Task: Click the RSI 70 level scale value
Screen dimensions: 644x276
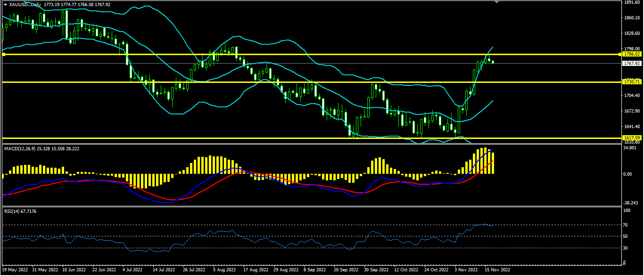Action: (x=626, y=225)
